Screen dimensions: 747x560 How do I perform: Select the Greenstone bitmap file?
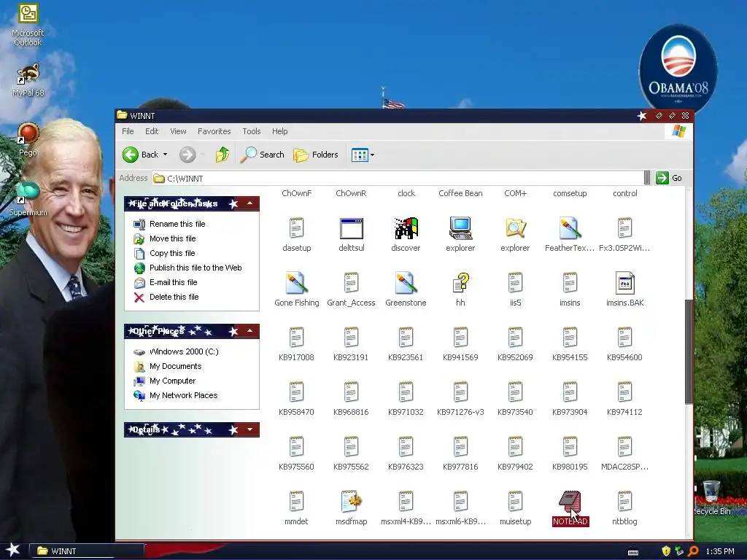(x=406, y=289)
